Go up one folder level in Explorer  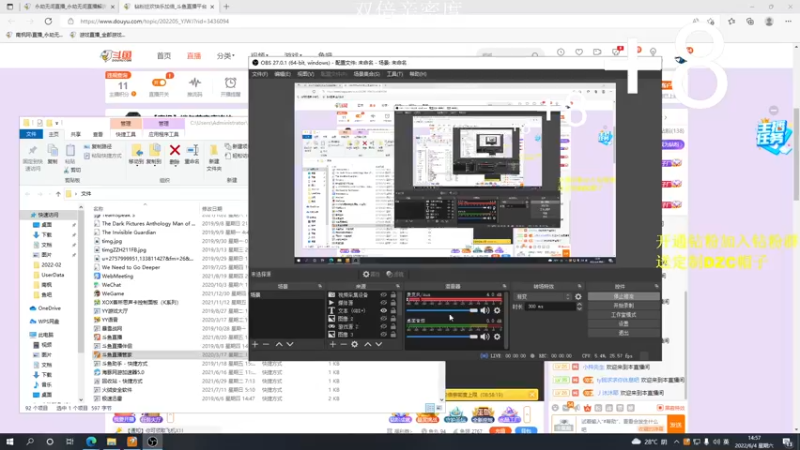pyautogui.click(x=58, y=194)
